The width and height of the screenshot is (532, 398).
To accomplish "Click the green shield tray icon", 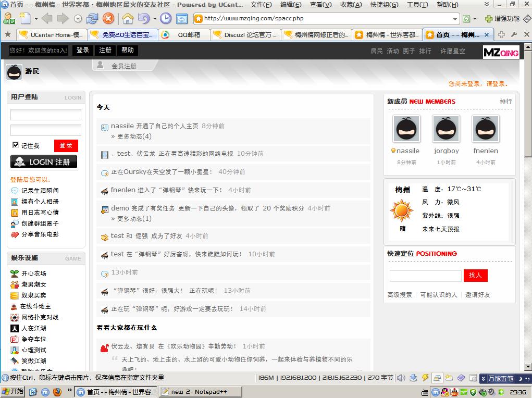I will pos(473,392).
